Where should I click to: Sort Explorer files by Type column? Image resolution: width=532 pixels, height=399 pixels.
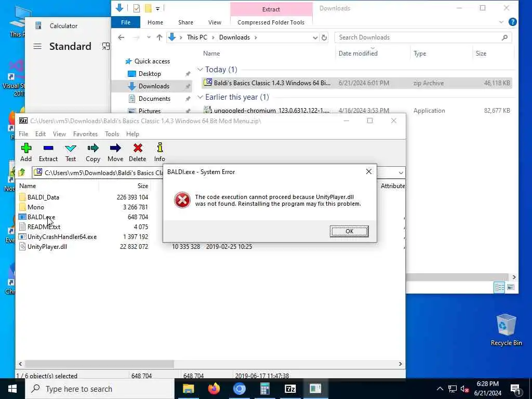[x=420, y=54]
